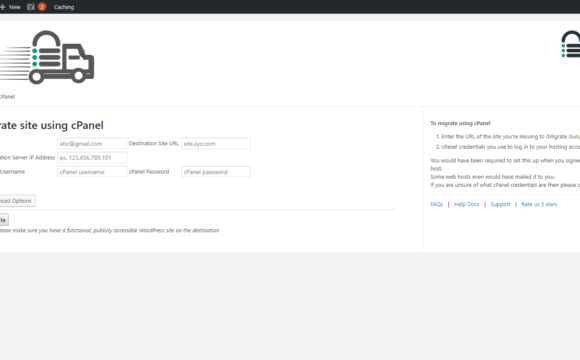Click the Destination Site URL input field
The image size is (580, 360).
216,144
